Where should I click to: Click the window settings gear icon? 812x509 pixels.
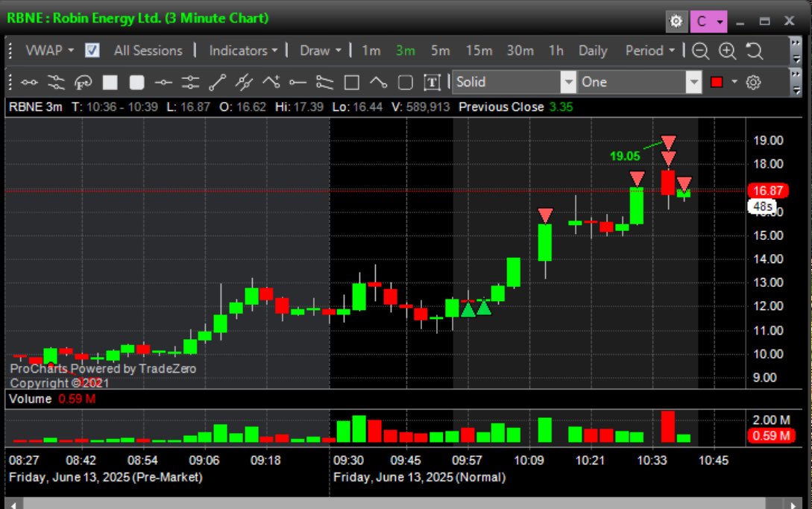tap(676, 22)
